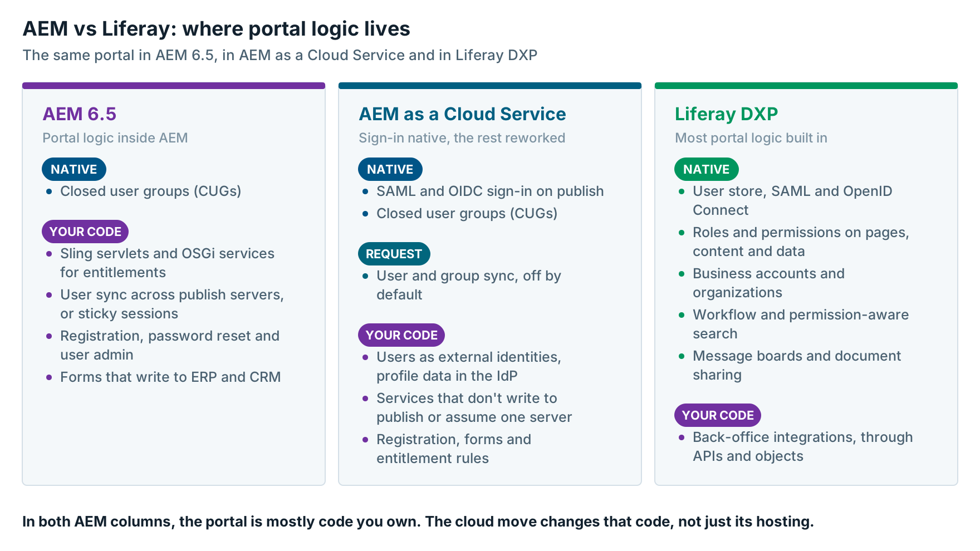Click 'Services that don't write to publish' item
This screenshot has width=980, height=551.
[x=474, y=407]
